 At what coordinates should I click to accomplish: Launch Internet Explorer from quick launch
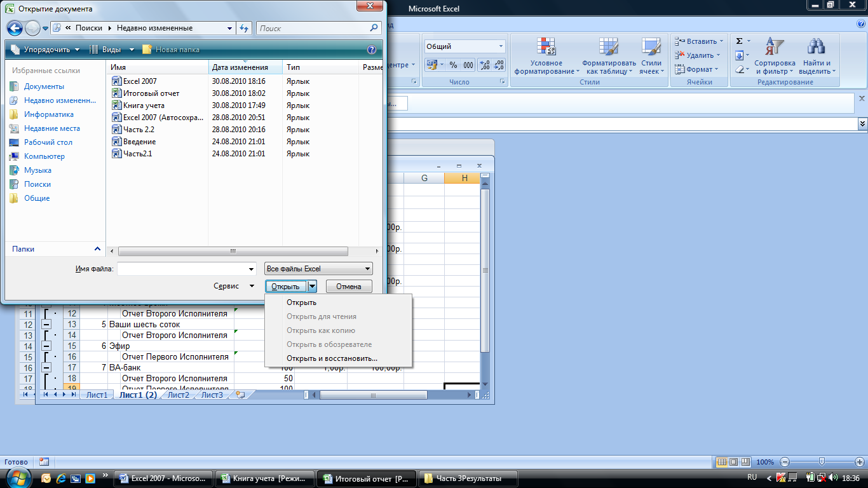(x=61, y=478)
